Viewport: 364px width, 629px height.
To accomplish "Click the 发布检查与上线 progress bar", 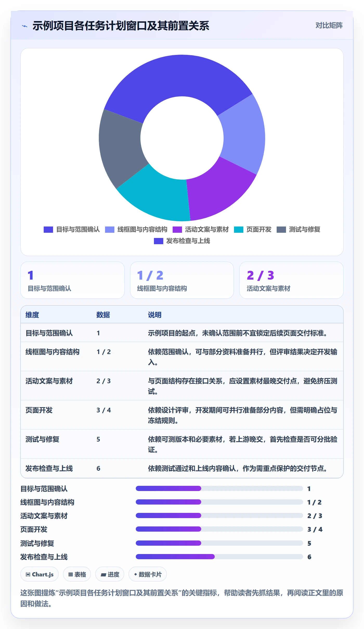I will tap(219, 557).
